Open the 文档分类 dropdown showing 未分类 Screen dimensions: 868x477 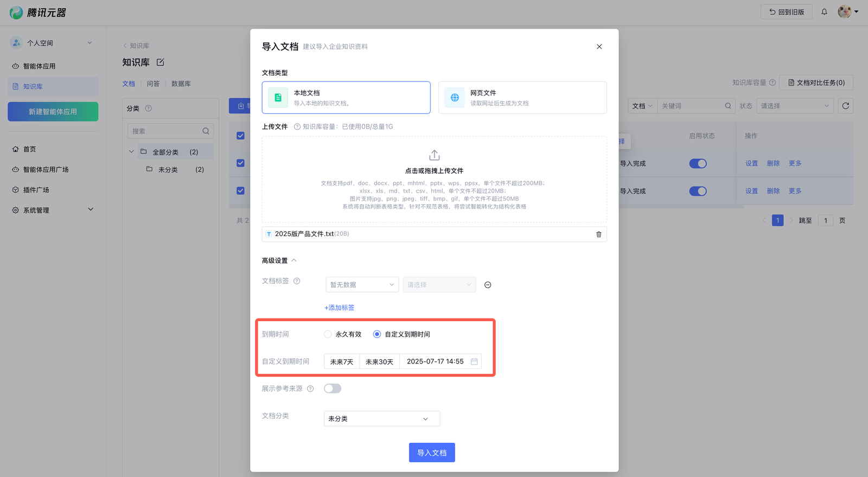381,419
